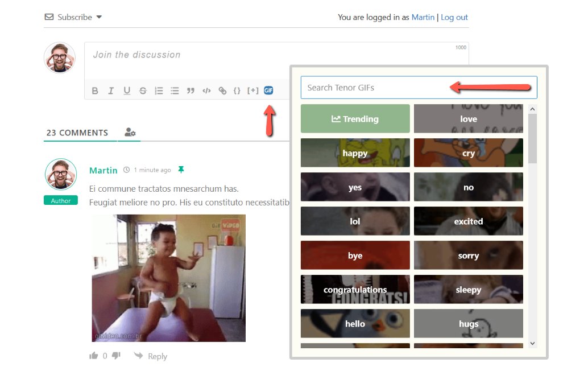Downvote Martin's comment with thumbs down
Image resolution: width=588 pixels, height=371 pixels.
116,355
